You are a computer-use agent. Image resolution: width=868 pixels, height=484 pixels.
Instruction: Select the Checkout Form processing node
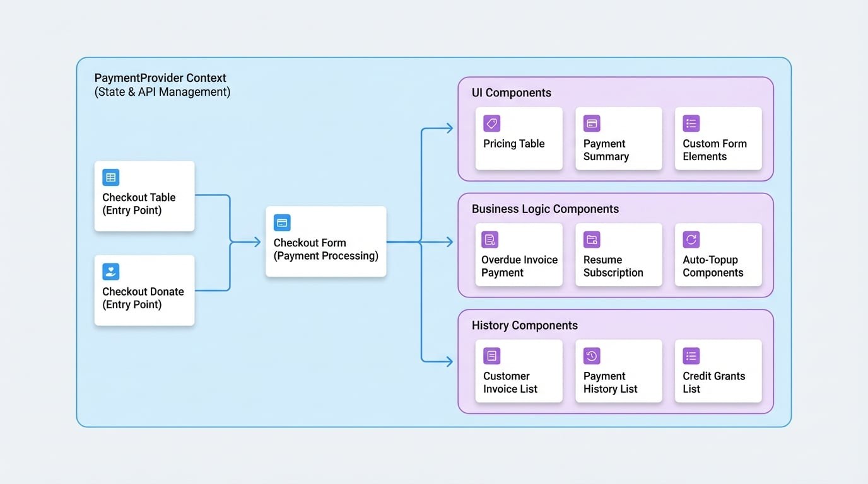click(x=325, y=241)
